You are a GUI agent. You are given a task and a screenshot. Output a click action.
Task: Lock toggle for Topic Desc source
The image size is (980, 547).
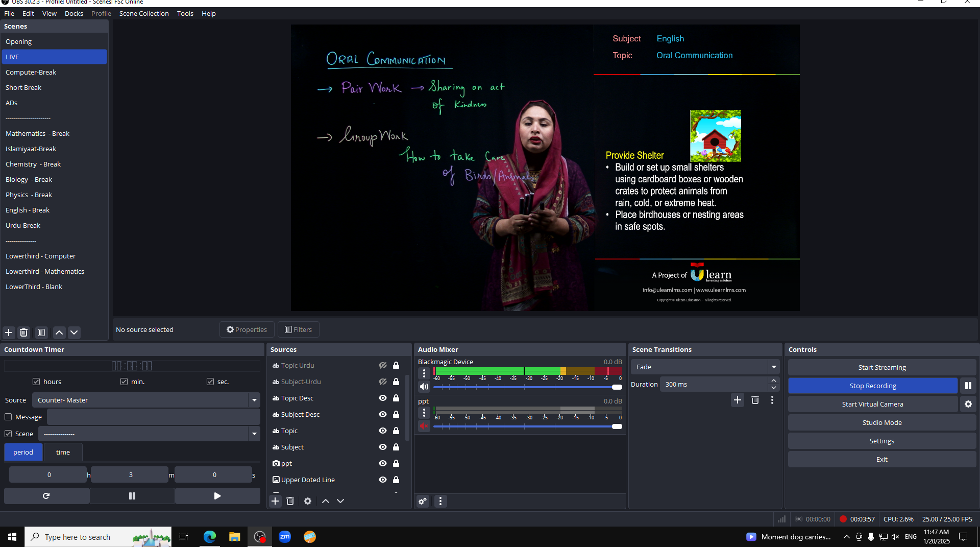click(x=396, y=398)
